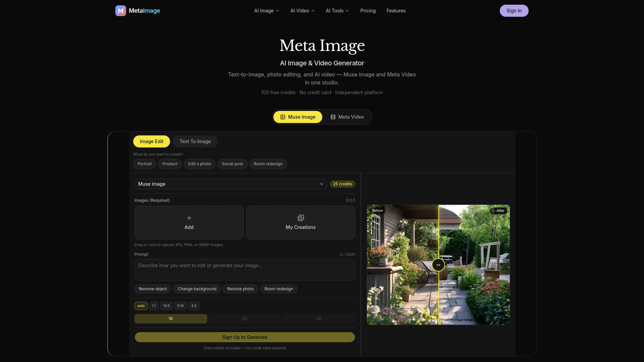Choose the 16:9 aspect ratio

point(166,306)
